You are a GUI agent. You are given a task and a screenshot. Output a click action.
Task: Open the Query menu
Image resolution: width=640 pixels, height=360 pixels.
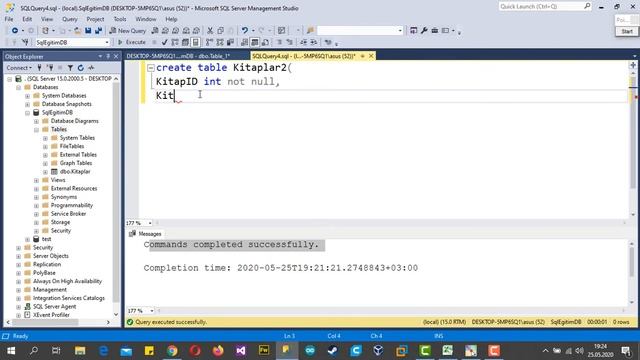[70, 19]
